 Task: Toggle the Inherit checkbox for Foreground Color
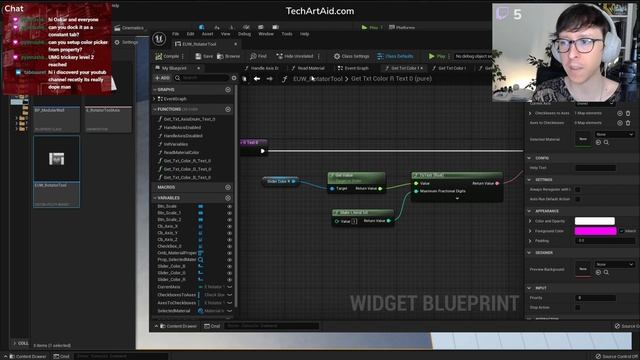click(x=622, y=231)
